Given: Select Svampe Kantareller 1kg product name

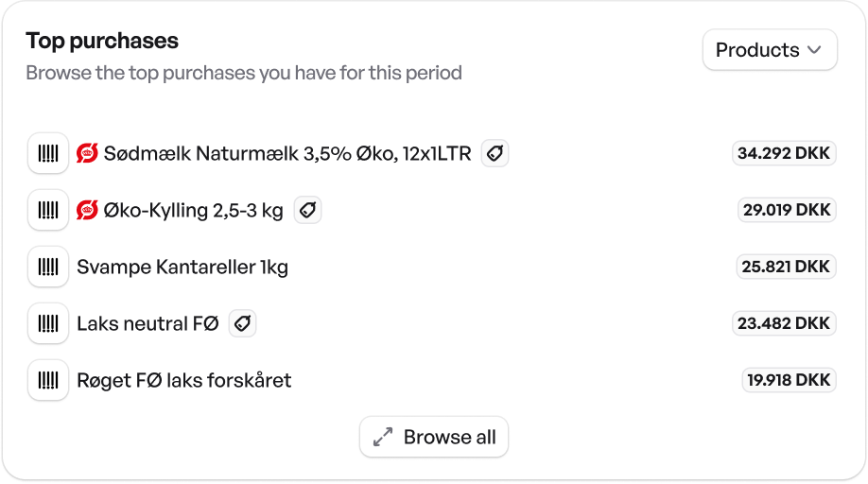Looking at the screenshot, I should pyautogui.click(x=182, y=267).
